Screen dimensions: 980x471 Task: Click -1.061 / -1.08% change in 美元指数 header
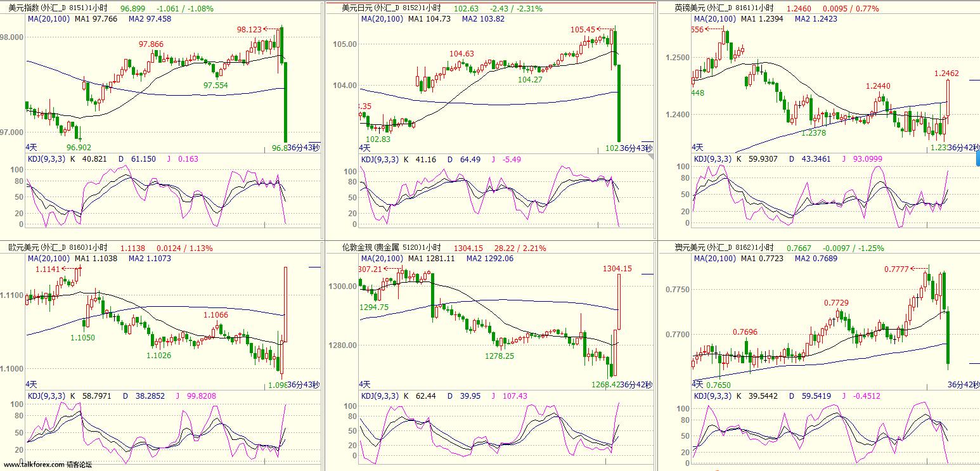point(184,9)
